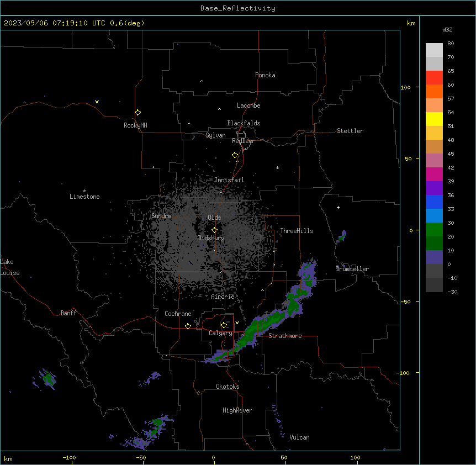476x465 pixels.
Task: Click the yellow diamond marker above Calgary label
Action: [x=224, y=325]
